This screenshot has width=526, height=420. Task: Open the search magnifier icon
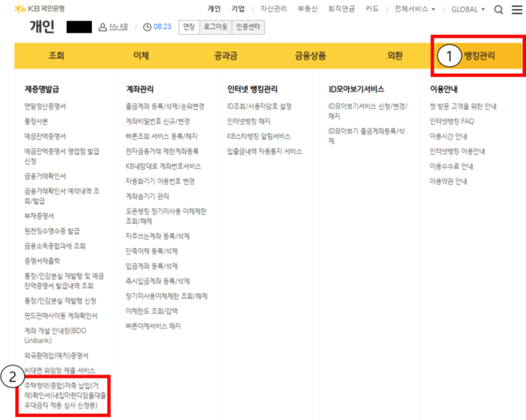pyautogui.click(x=498, y=10)
